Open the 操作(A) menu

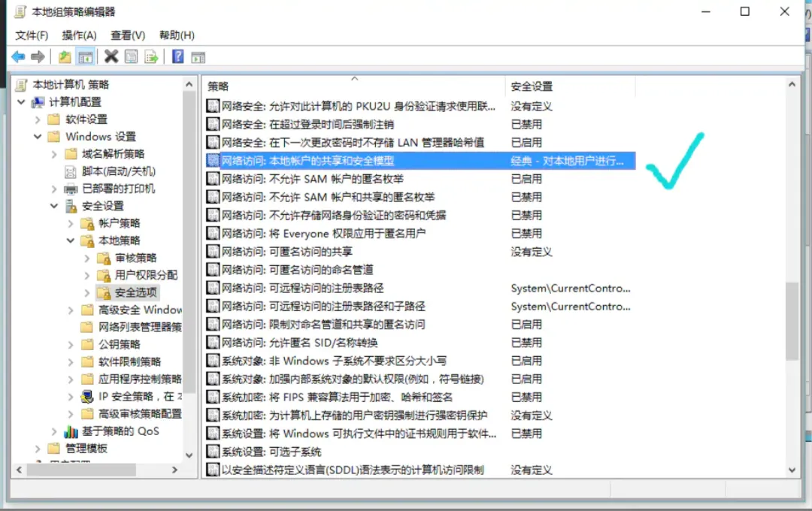pos(79,35)
